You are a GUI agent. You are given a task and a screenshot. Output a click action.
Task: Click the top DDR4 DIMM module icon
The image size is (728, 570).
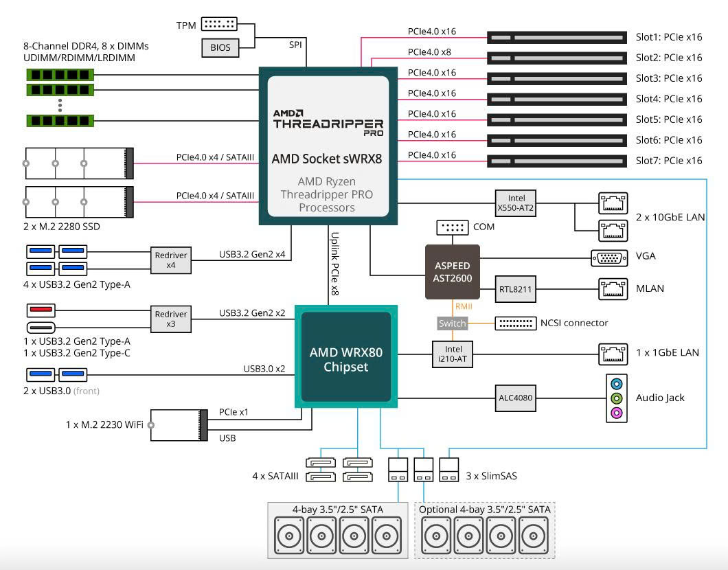(x=60, y=75)
